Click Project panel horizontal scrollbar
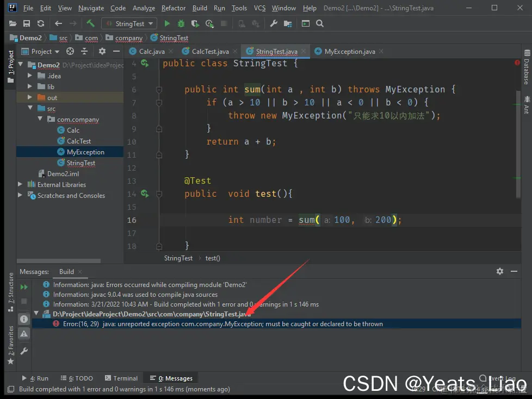 click(59, 261)
